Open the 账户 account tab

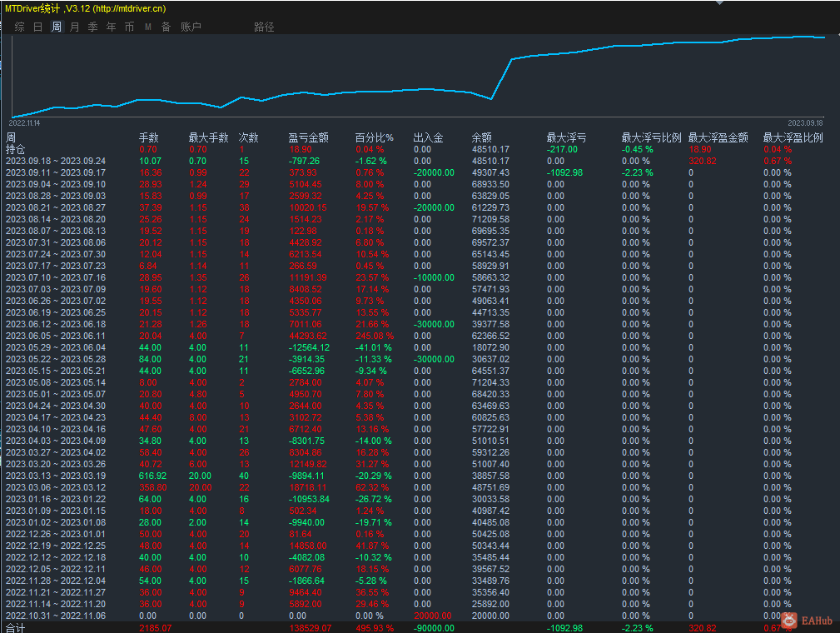click(x=191, y=27)
